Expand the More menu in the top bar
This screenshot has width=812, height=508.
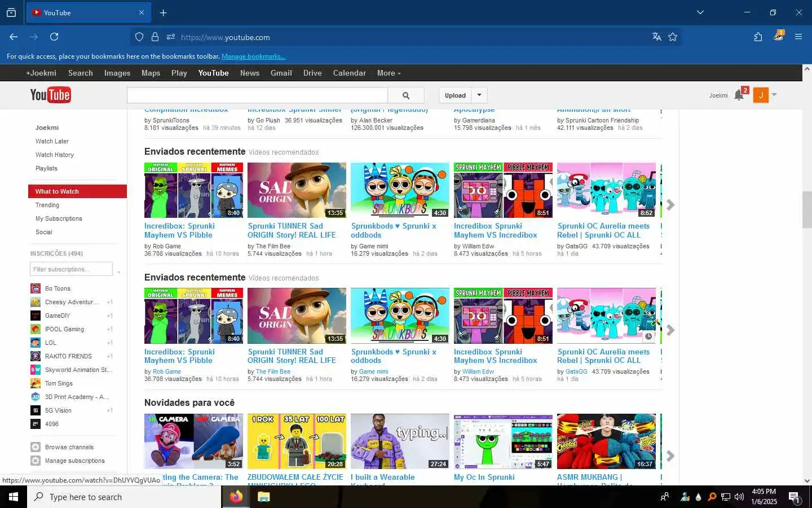pos(389,73)
